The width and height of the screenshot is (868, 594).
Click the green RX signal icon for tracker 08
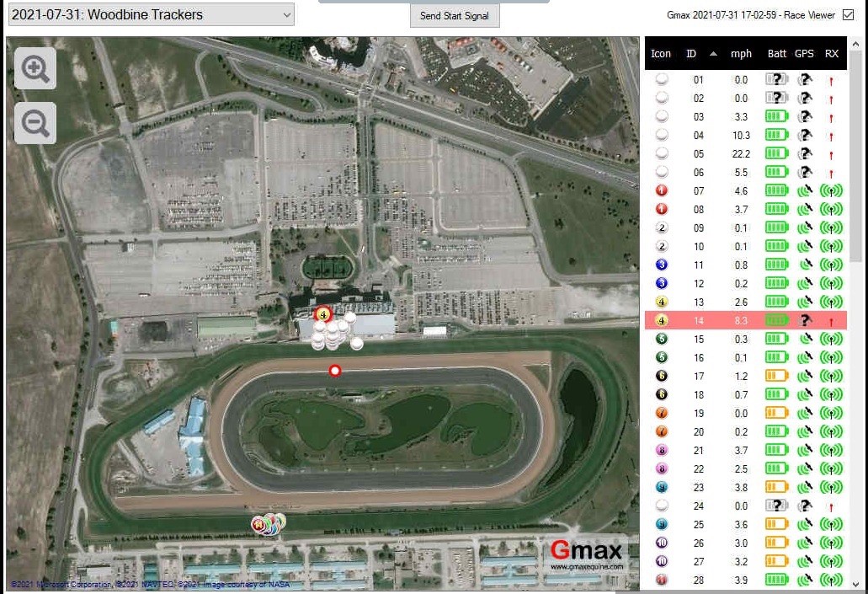[830, 209]
